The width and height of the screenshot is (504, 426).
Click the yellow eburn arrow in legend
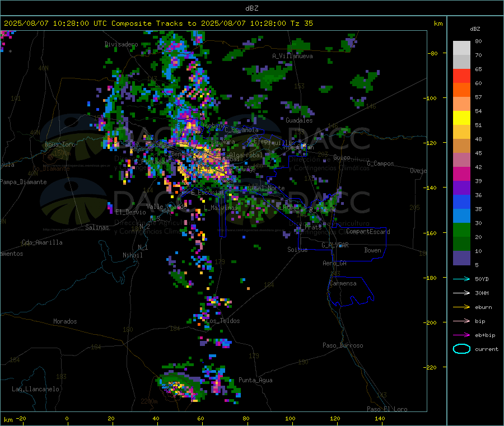[x=461, y=307]
